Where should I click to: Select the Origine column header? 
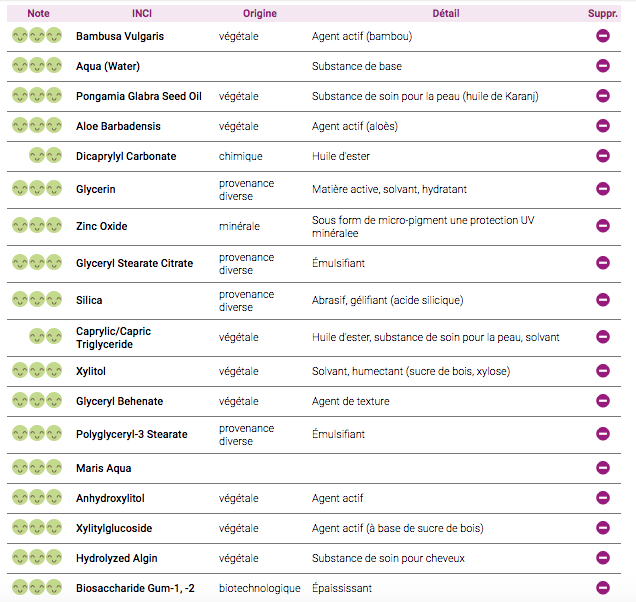tap(260, 13)
